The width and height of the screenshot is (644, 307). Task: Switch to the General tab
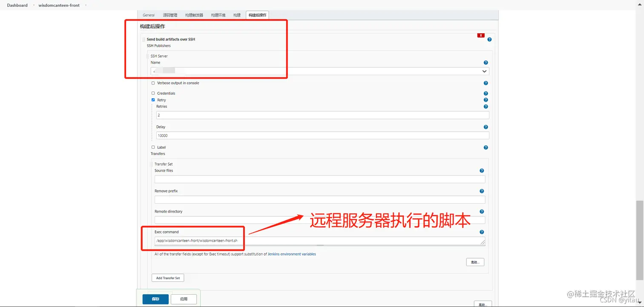point(149,15)
